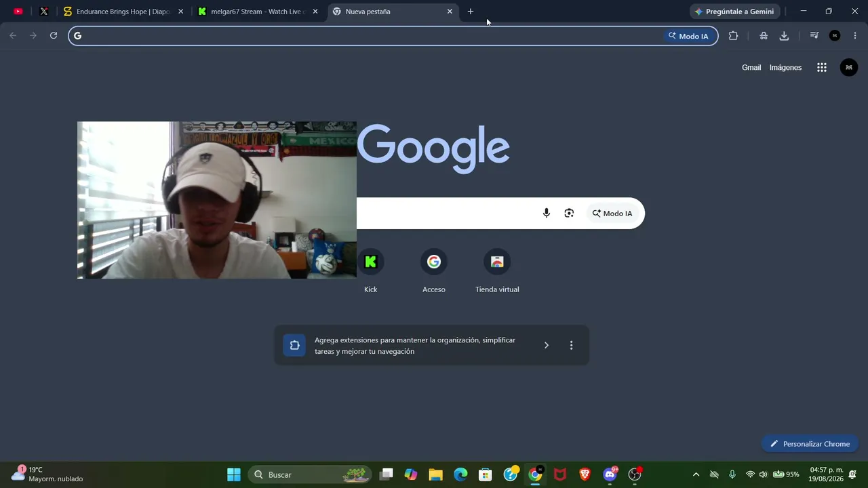The width and height of the screenshot is (868, 488).
Task: Click the Pregúntale a Gemini button
Action: point(735,12)
